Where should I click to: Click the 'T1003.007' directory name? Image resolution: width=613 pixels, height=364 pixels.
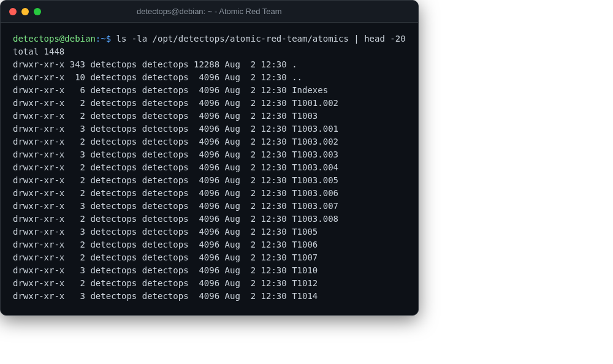coord(315,206)
